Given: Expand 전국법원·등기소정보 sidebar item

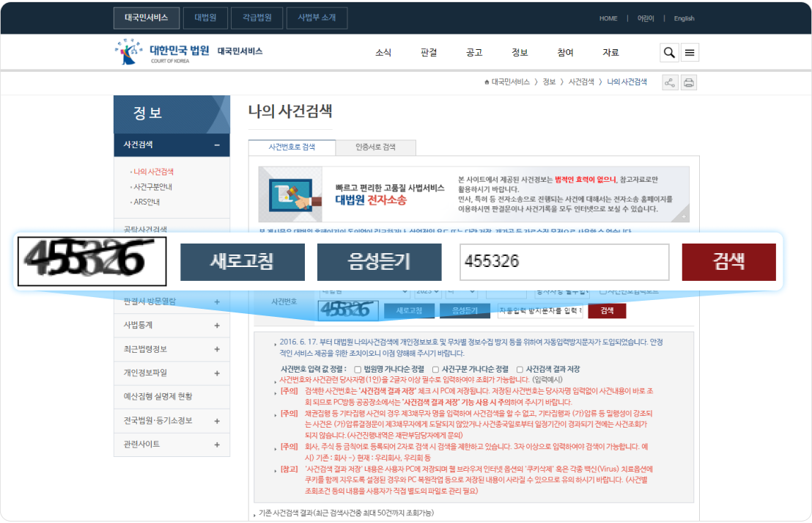Looking at the screenshot, I should pos(217,421).
